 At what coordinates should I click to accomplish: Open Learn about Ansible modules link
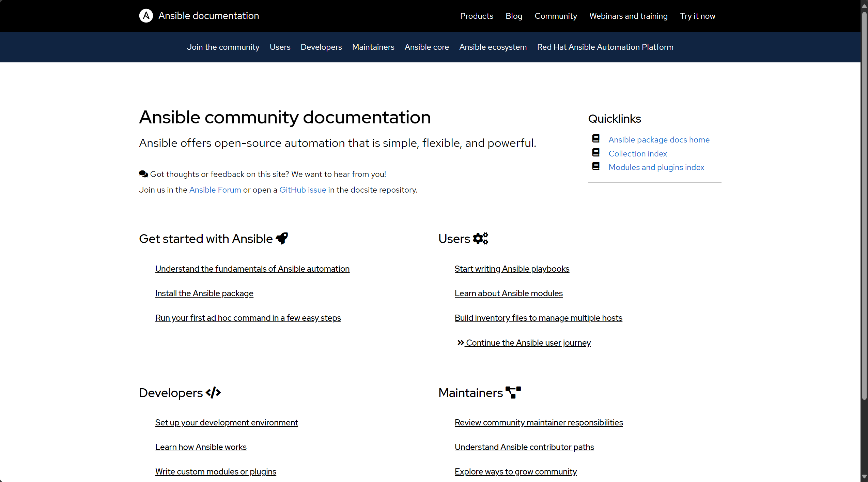point(509,293)
